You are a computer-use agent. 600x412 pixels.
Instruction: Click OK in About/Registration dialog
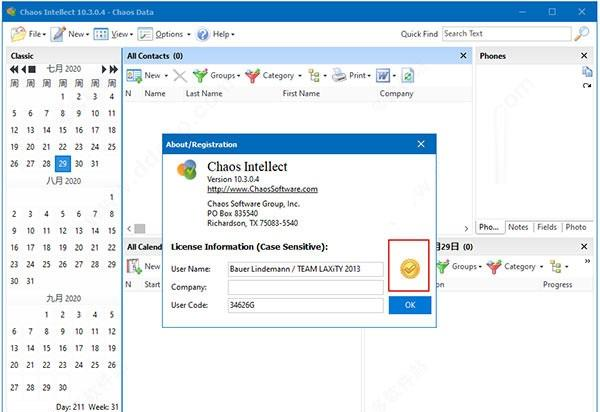[410, 305]
